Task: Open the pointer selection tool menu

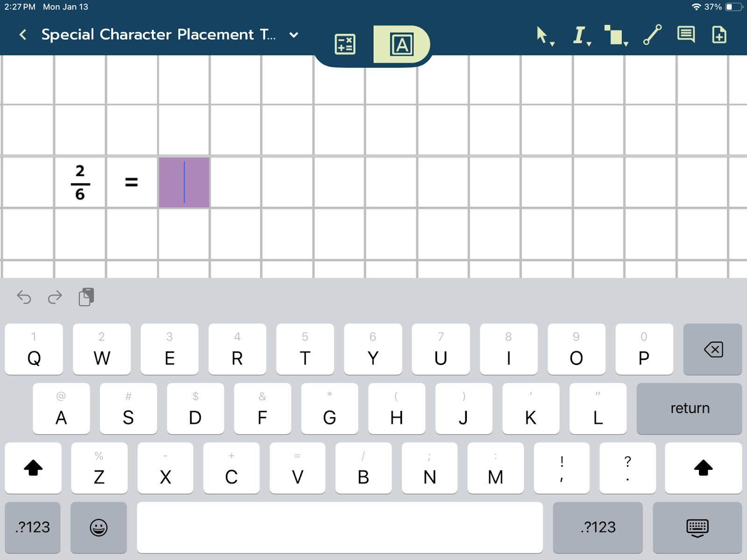Action: point(544,35)
